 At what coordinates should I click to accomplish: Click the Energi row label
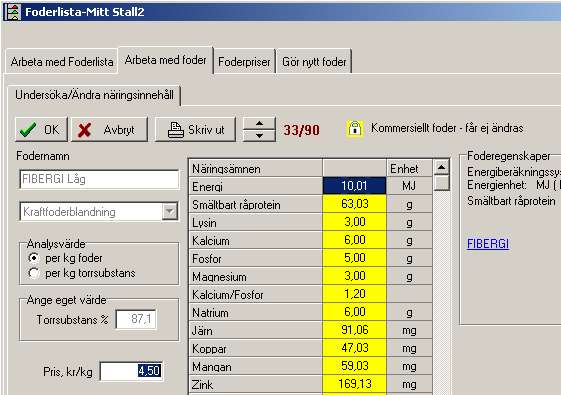255,186
